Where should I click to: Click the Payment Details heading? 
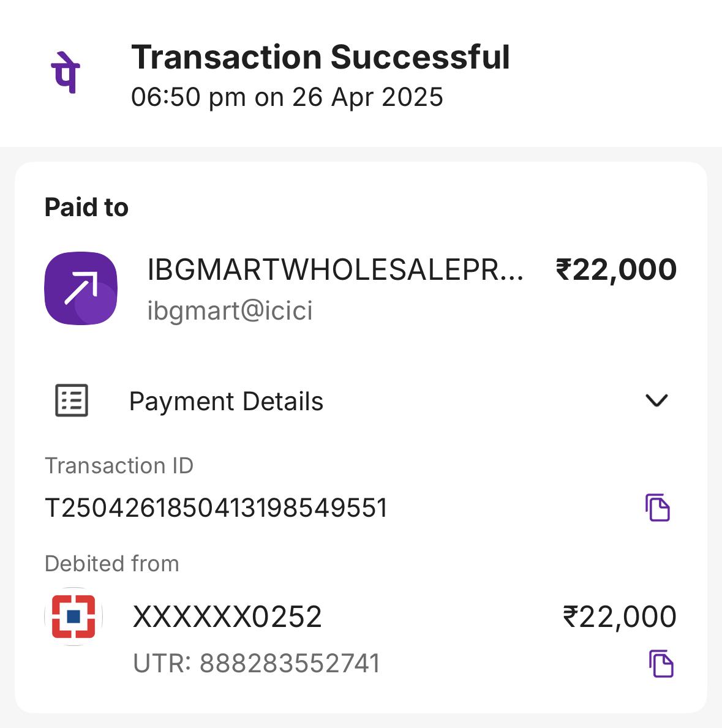[x=226, y=401]
